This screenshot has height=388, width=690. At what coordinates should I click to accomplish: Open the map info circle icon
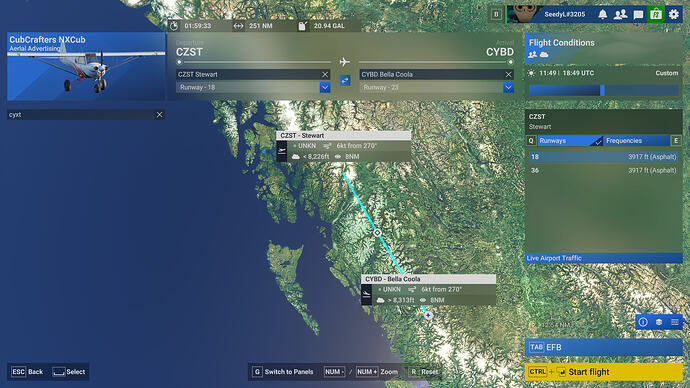pos(643,322)
